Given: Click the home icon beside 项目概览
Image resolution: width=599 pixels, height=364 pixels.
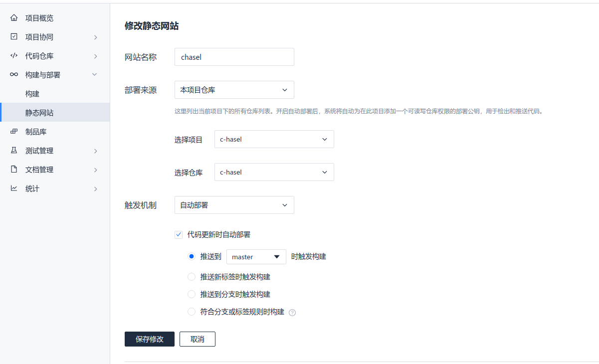Looking at the screenshot, I should 14,18.
